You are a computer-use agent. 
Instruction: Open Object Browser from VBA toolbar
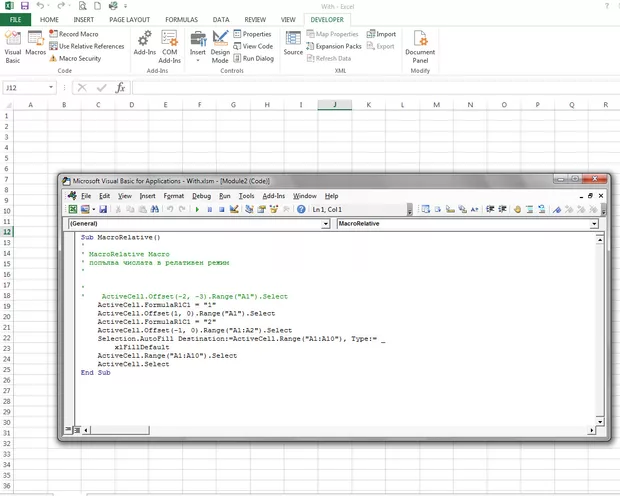click(x=274, y=209)
